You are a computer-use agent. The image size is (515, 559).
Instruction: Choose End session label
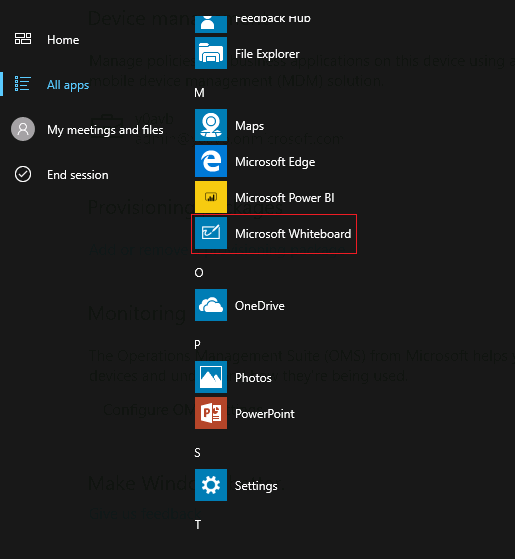pyautogui.click(x=78, y=175)
